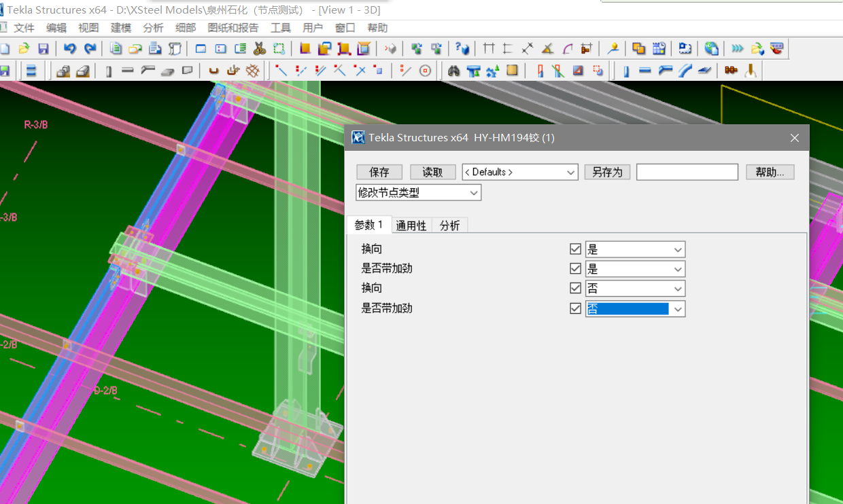Open the 建模 menu
Screen dimensions: 843x504
[x=121, y=28]
